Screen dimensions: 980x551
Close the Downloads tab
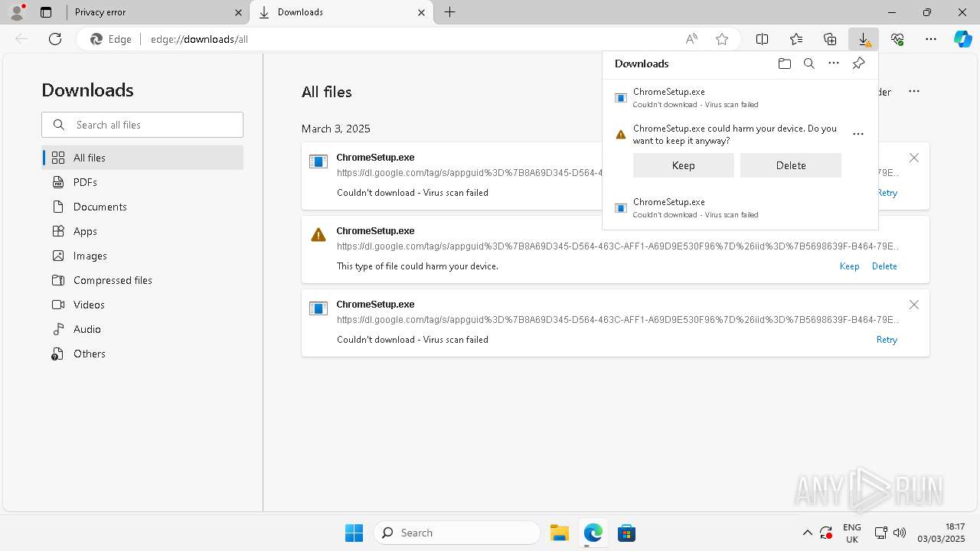(x=421, y=12)
